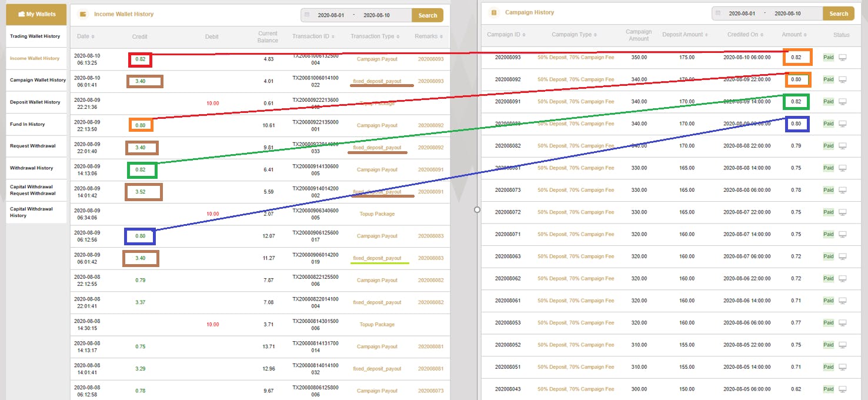Viewport: 868px width, 400px height.
Task: Click the monitor icon for campaign 202008071
Action: pos(843,234)
